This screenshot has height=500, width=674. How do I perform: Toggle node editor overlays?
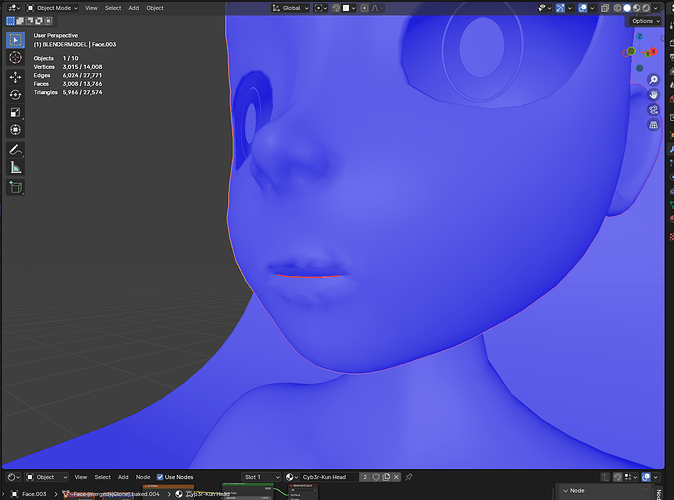click(646, 477)
